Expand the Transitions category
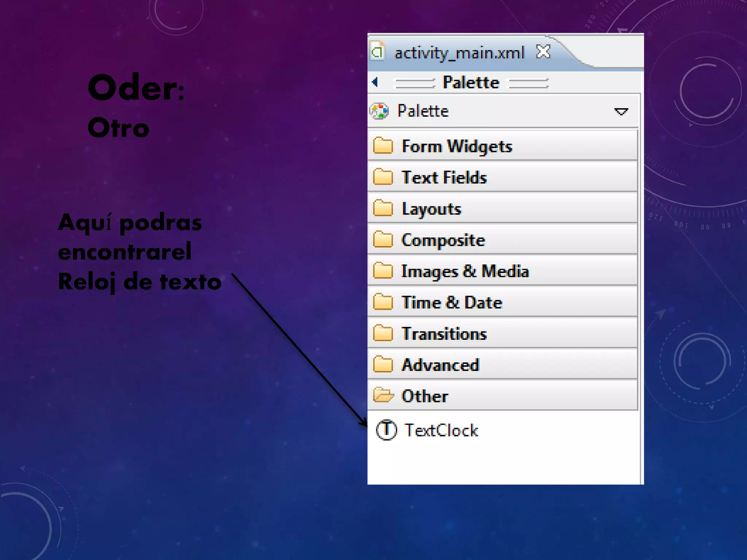 [444, 334]
